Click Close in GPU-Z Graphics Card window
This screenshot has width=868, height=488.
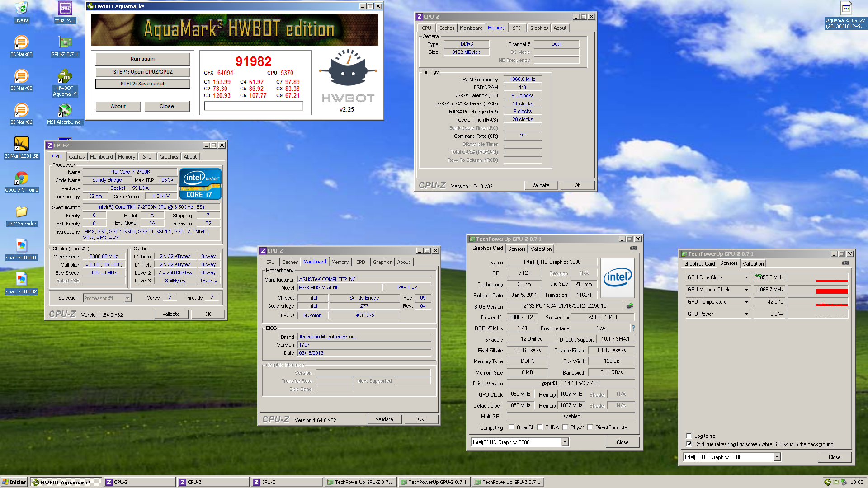pyautogui.click(x=622, y=442)
